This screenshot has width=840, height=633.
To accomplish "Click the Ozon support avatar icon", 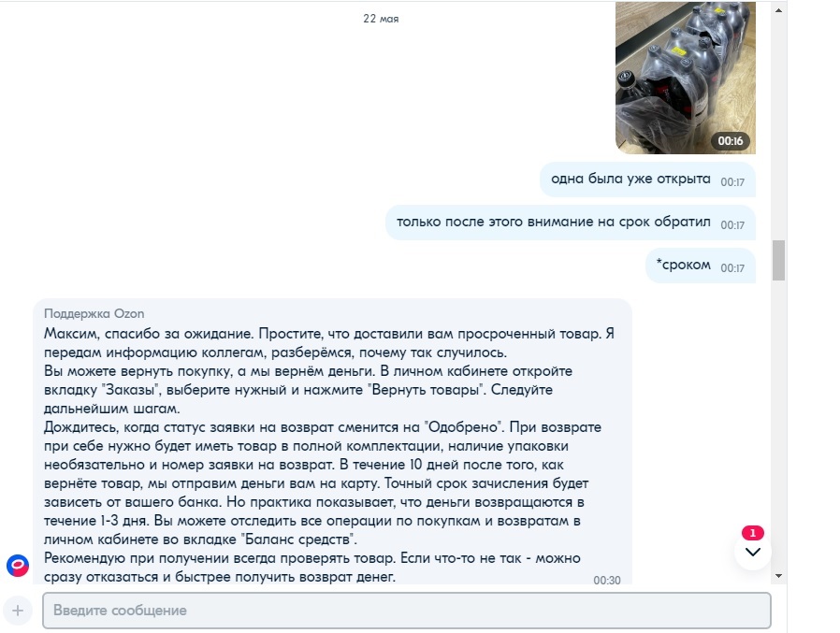I will click(x=18, y=566).
